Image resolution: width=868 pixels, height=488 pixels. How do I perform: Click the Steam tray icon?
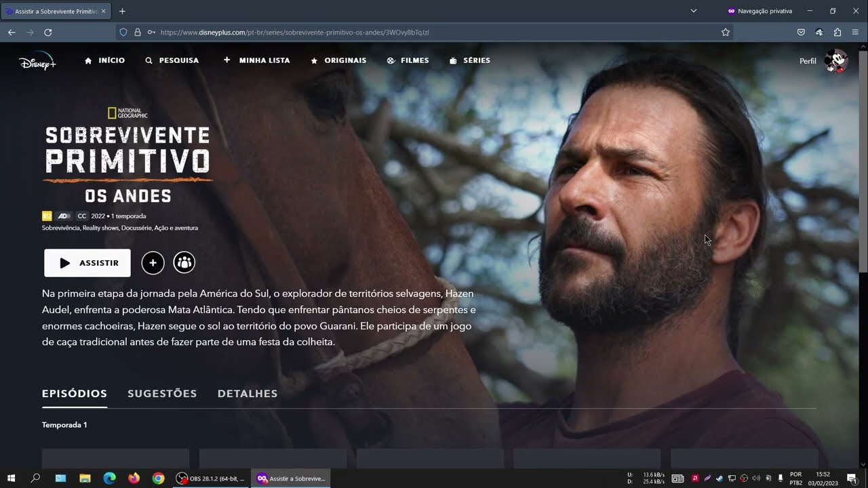tap(719, 479)
